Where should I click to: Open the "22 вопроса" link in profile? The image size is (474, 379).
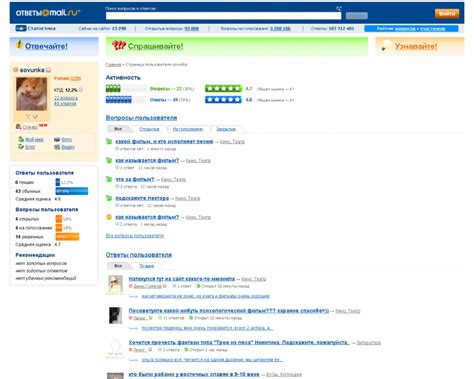66,98
